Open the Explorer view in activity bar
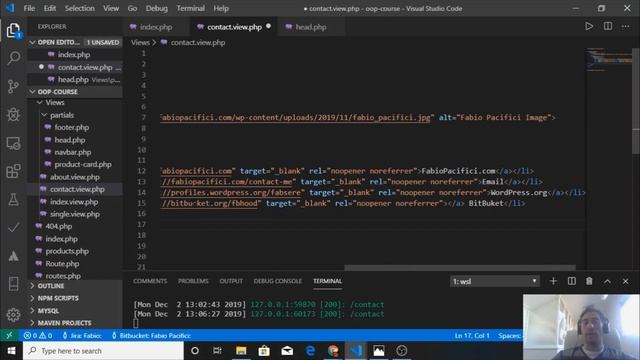The width and height of the screenshot is (640, 360). click(13, 30)
